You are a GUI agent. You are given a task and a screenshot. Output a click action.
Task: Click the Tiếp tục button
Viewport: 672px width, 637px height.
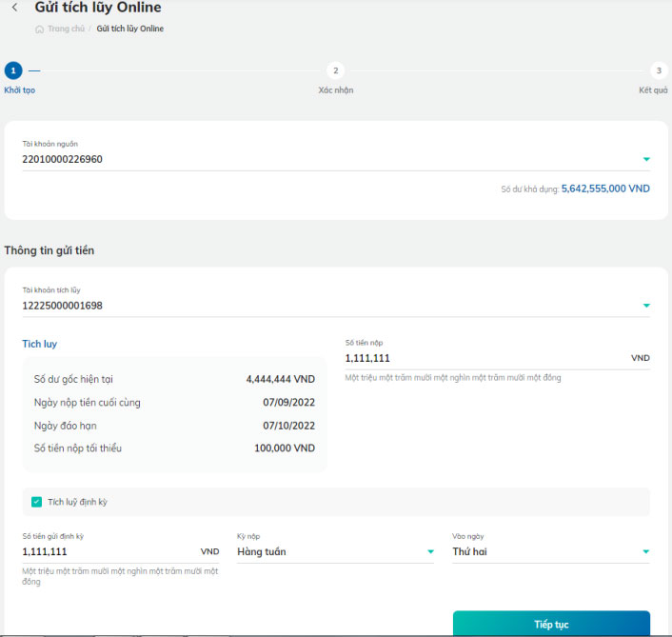[x=551, y=624]
